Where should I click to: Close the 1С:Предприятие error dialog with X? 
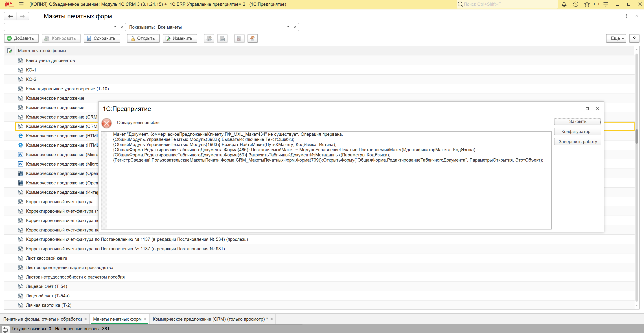(597, 109)
